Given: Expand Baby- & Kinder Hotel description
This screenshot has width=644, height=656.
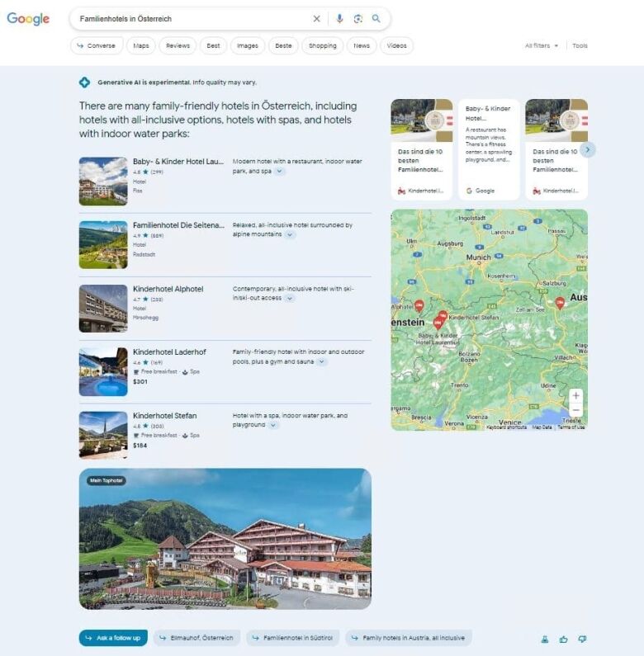Looking at the screenshot, I should pos(280,171).
